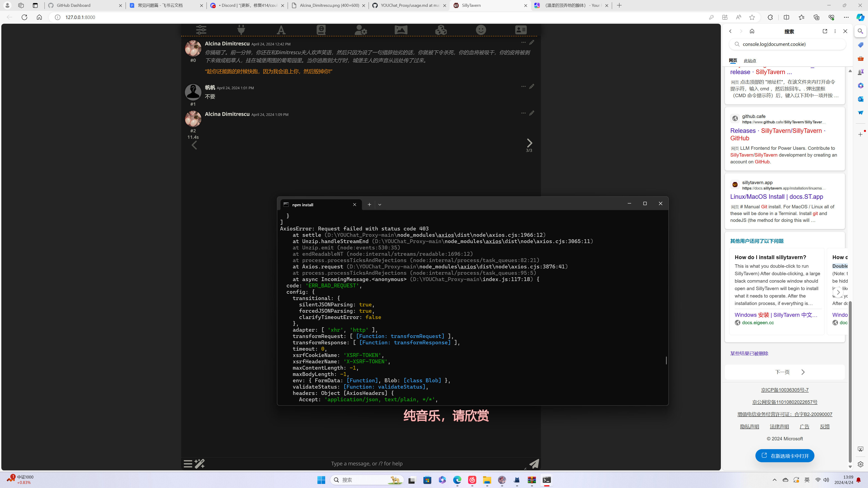Open the Backgrounds picker image icon
The width and height of the screenshot is (868, 488).
point(401,30)
